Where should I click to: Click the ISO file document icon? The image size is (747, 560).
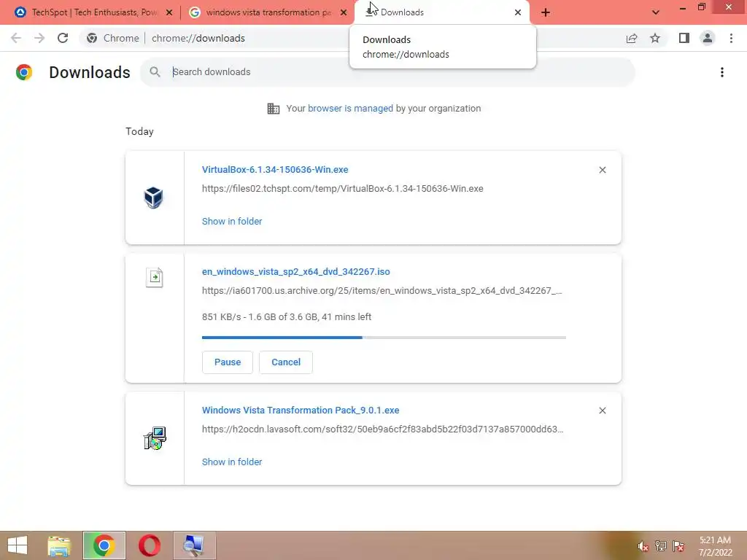pos(155,277)
